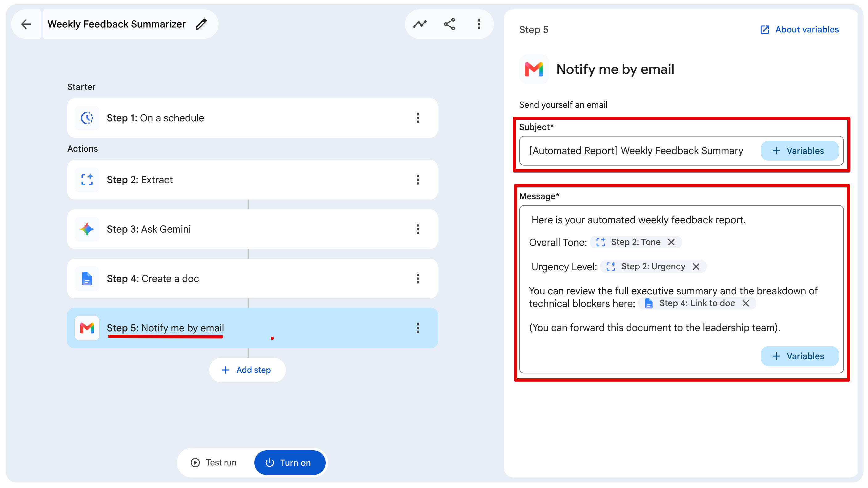The image size is (868, 488).
Task: Remove the Step 2: Urgency variable chip
Action: 696,267
